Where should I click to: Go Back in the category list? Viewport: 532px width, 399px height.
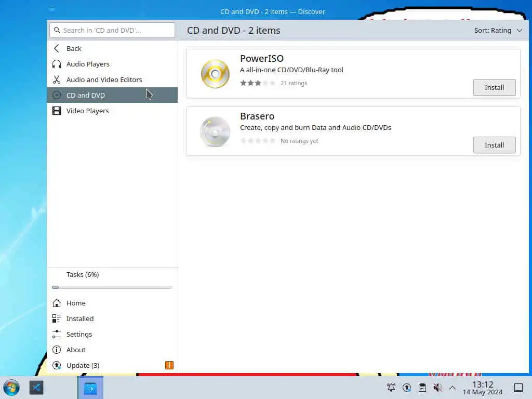tap(112, 48)
